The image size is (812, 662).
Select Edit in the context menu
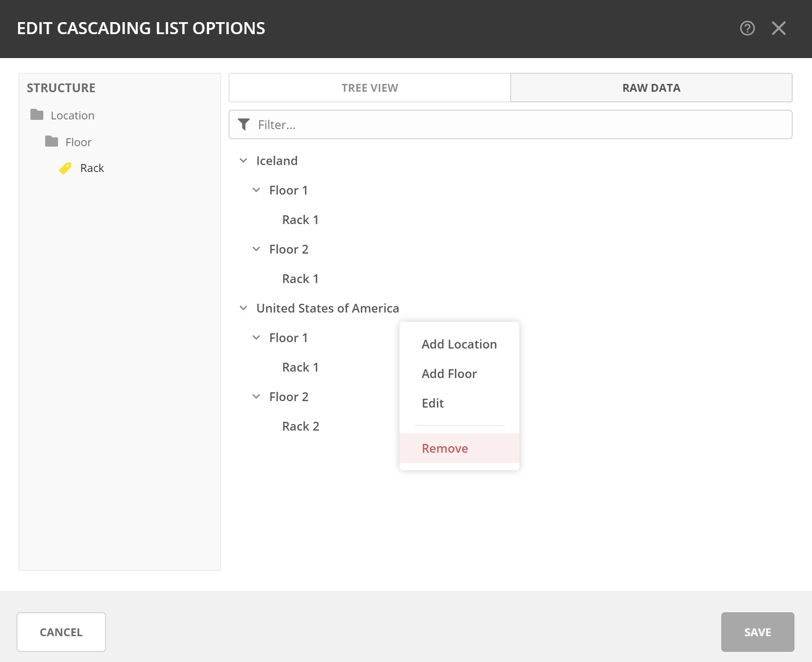(432, 403)
